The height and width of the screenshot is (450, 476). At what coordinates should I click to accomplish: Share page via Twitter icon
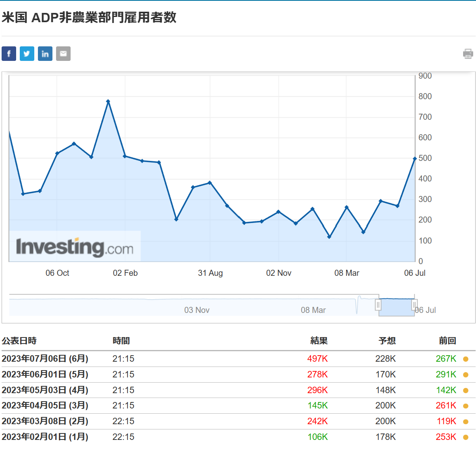point(27,54)
